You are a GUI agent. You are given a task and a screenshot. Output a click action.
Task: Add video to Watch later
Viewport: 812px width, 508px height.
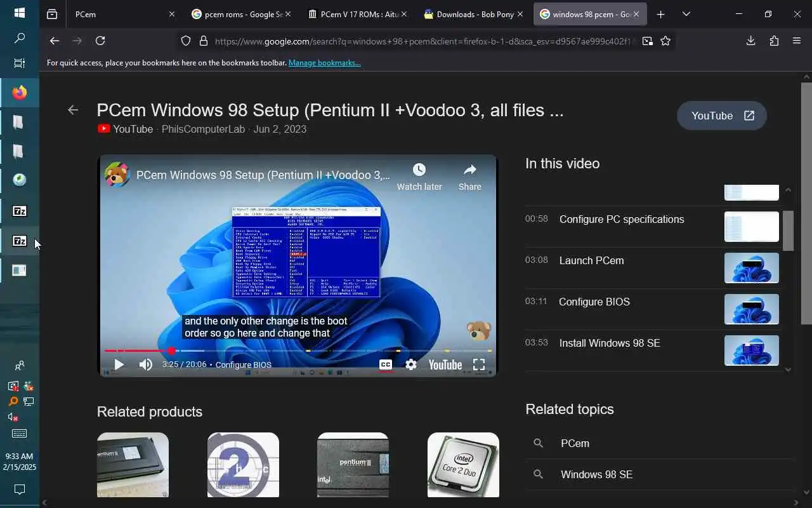pyautogui.click(x=419, y=177)
